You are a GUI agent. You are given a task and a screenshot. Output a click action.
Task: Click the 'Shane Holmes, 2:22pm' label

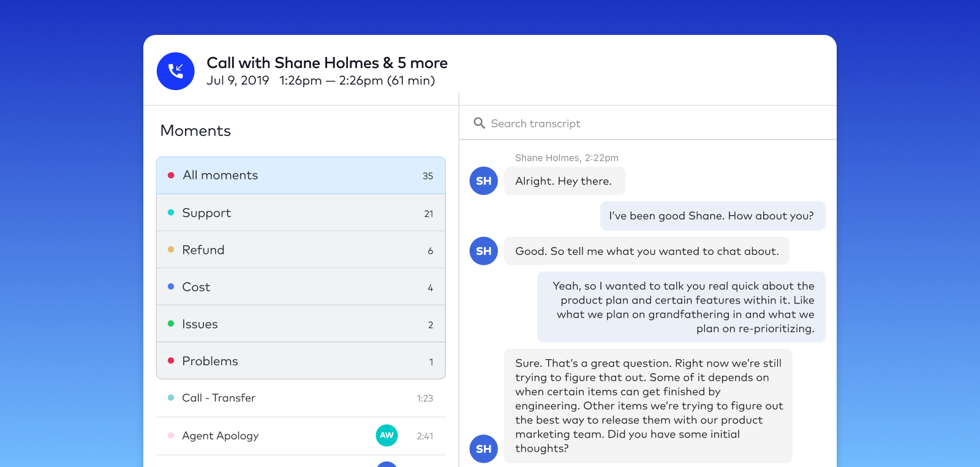coord(567,158)
